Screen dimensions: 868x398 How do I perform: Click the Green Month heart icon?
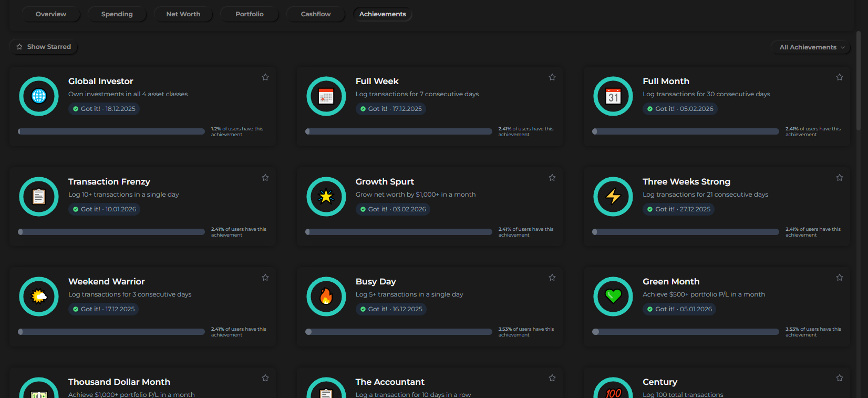tap(613, 297)
